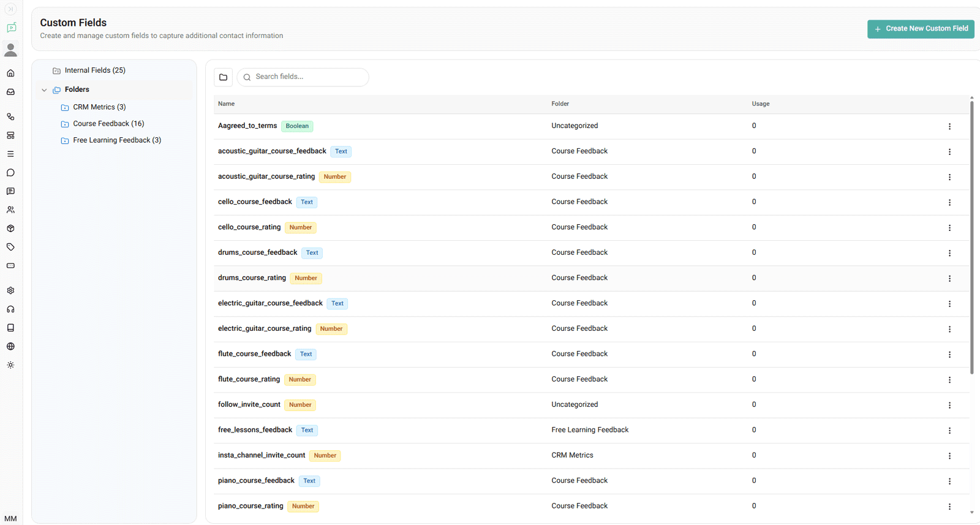980x525 pixels.
Task: Open row menu for flute_course_rating
Action: click(949, 380)
